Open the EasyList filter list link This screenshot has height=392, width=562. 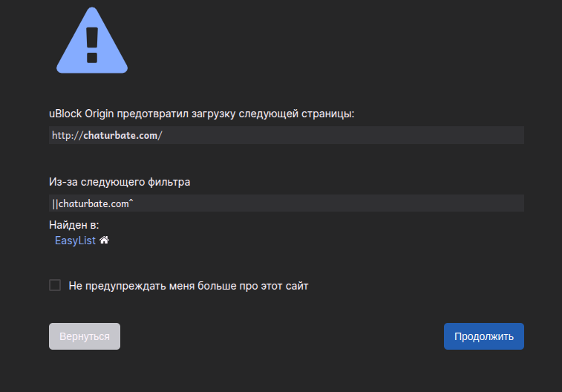click(75, 241)
